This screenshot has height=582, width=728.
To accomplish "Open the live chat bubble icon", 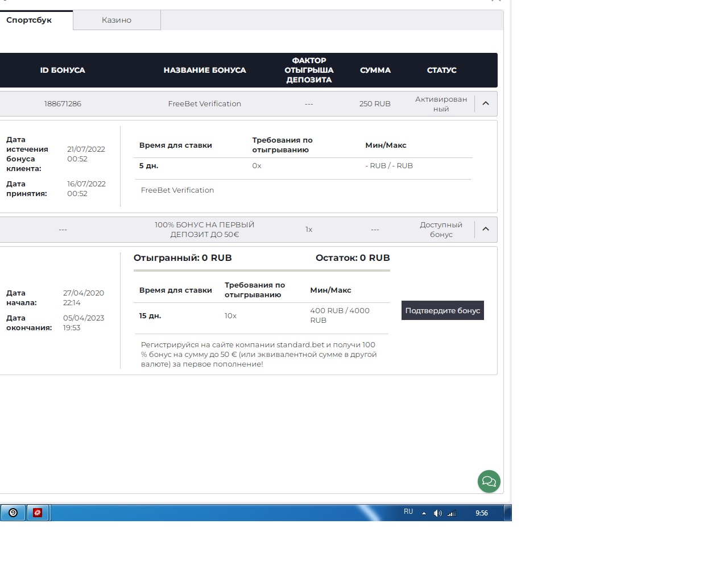I will [489, 481].
